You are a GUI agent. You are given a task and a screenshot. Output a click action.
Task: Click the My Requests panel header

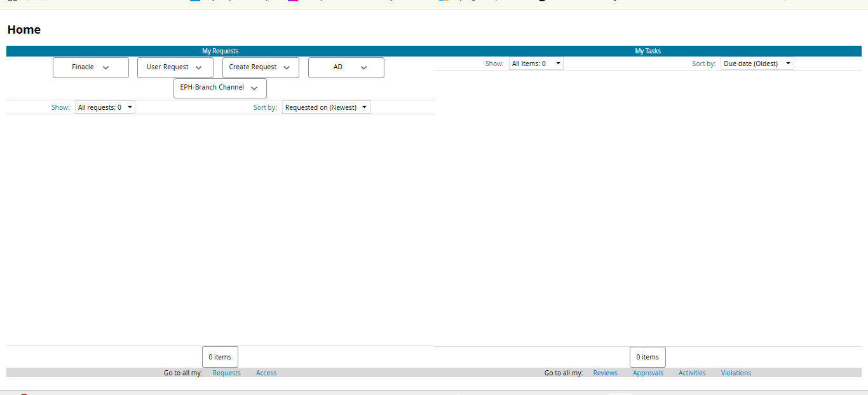(x=220, y=51)
